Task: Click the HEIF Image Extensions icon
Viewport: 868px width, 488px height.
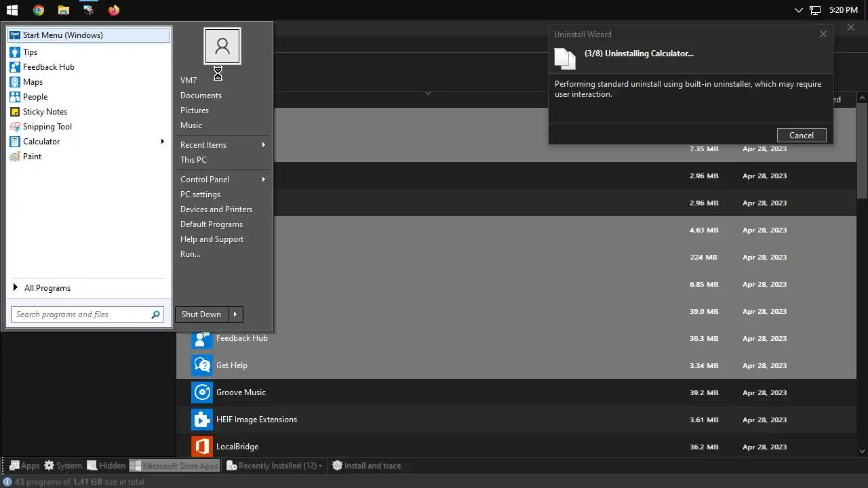Action: tap(201, 420)
